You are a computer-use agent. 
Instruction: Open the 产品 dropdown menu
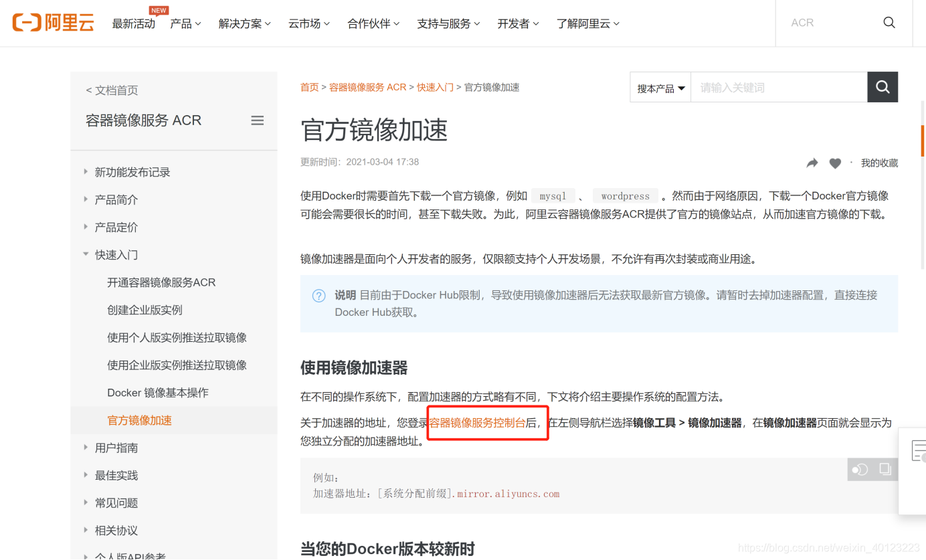point(185,23)
